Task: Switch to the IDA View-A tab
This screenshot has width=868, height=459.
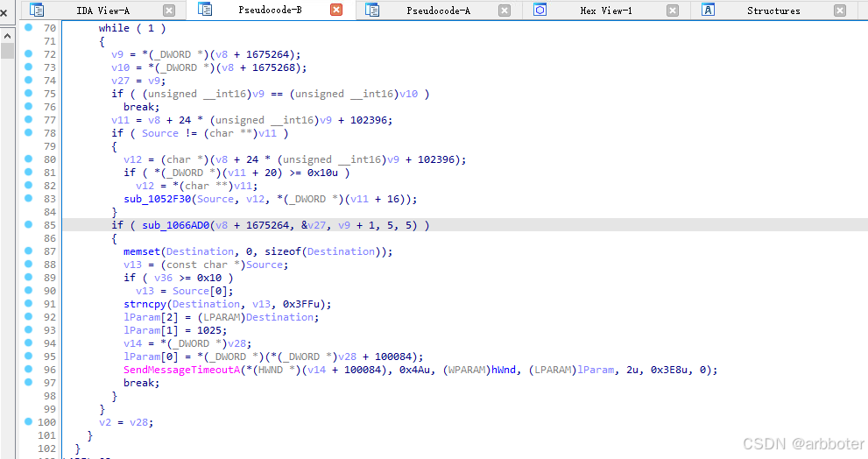Action: [x=103, y=11]
